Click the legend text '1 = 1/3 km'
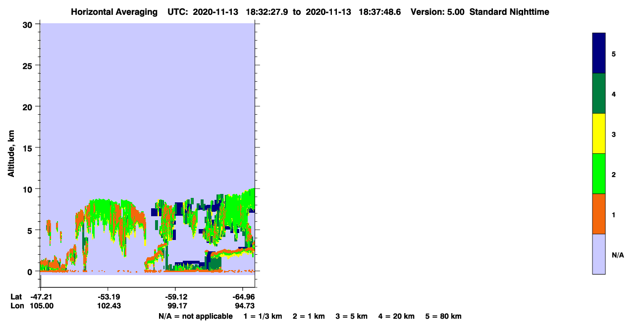This screenshot has height=330, width=644. tap(263, 317)
